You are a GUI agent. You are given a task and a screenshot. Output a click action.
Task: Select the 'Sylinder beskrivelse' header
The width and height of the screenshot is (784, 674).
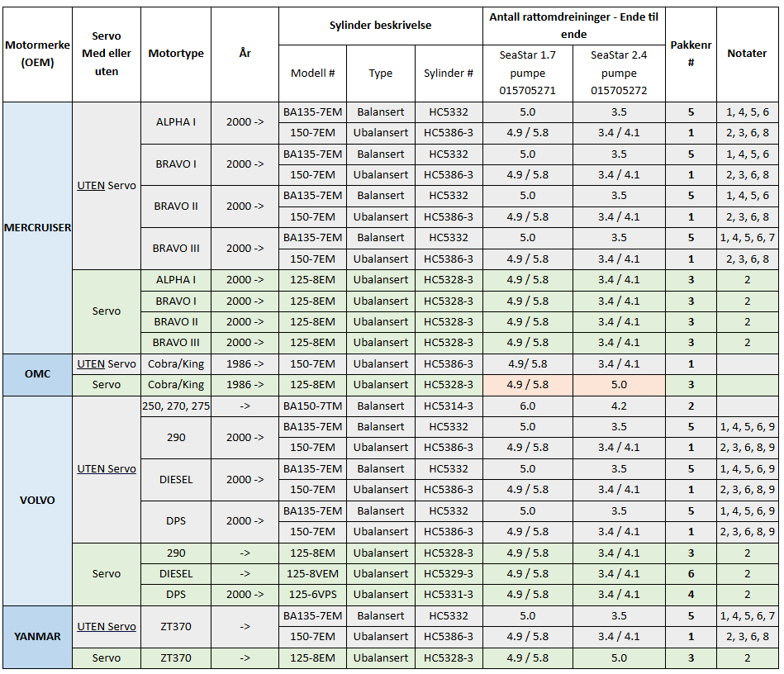click(381, 26)
